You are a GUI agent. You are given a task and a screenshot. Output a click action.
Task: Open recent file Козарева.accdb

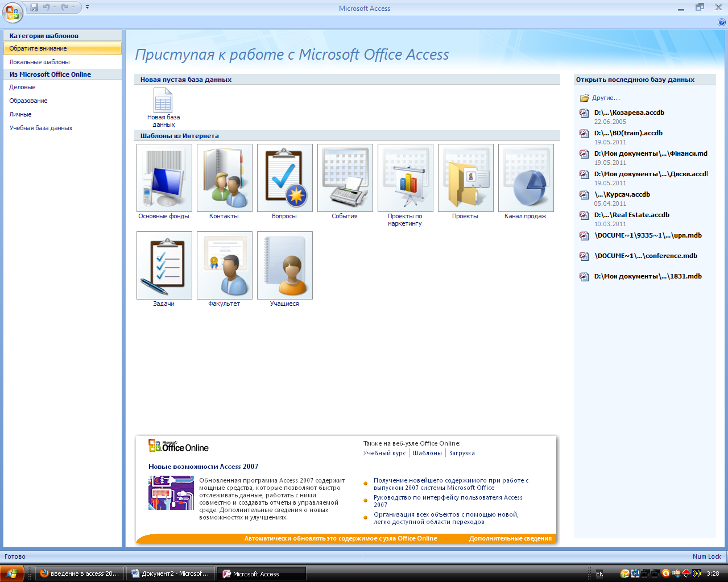click(x=629, y=113)
